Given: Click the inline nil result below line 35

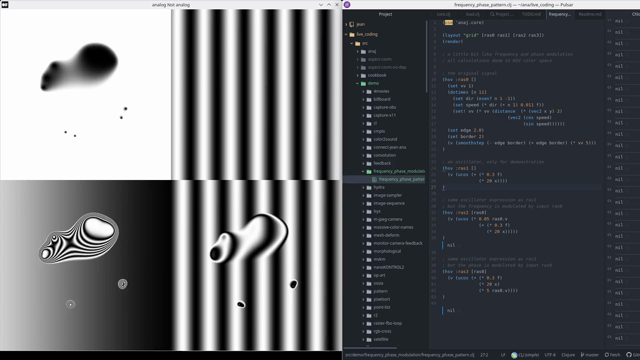Looking at the screenshot, I should (x=451, y=245).
